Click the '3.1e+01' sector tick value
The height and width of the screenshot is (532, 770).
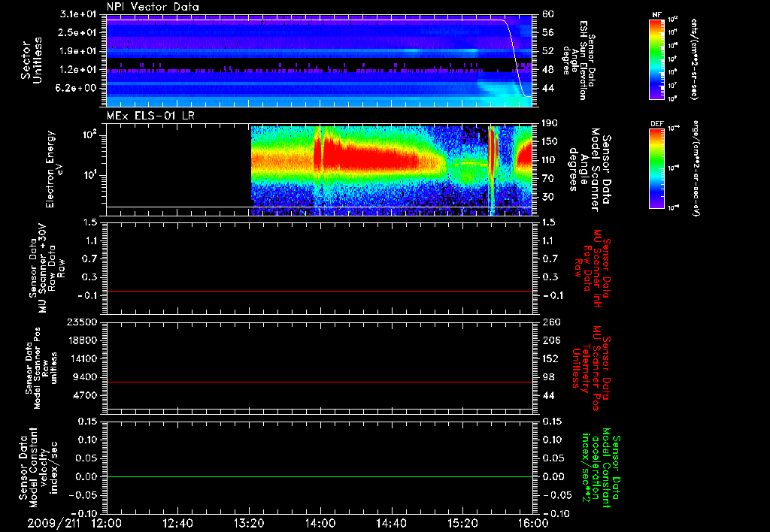coord(78,14)
